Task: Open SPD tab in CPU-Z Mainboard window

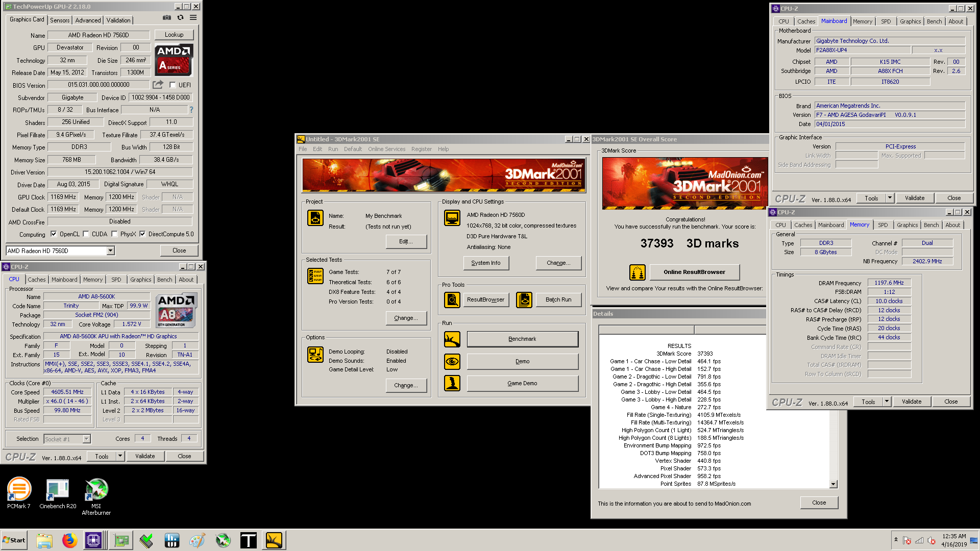Action: (886, 21)
